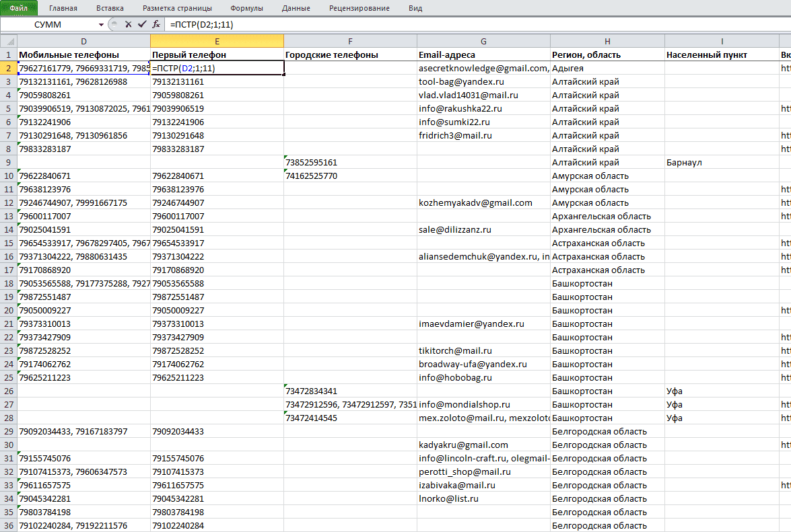Select cell with vlad.vlad14031@mail.ru

(x=483, y=96)
